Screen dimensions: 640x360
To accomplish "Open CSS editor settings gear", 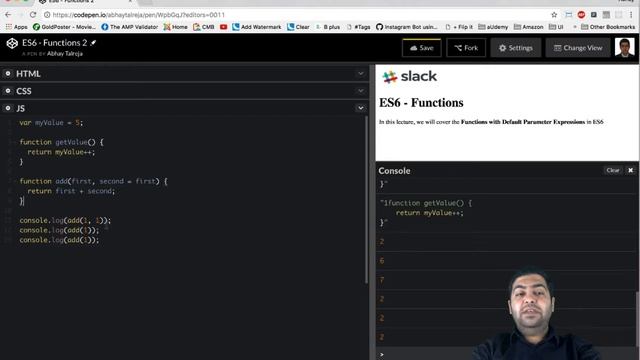I will tap(8, 91).
